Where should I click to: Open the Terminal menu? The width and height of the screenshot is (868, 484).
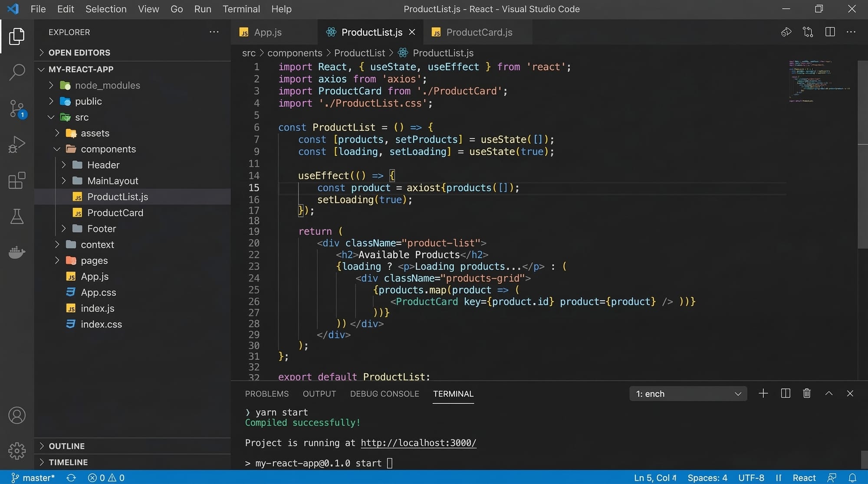coord(241,9)
